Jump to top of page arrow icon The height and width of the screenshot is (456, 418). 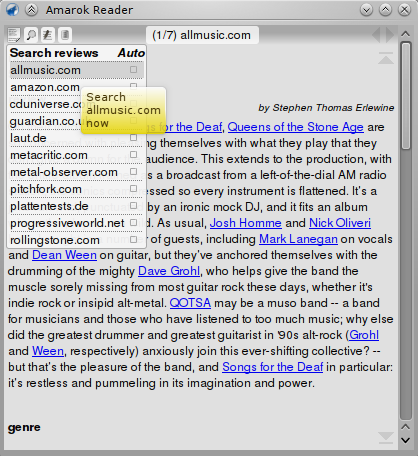(x=386, y=58)
